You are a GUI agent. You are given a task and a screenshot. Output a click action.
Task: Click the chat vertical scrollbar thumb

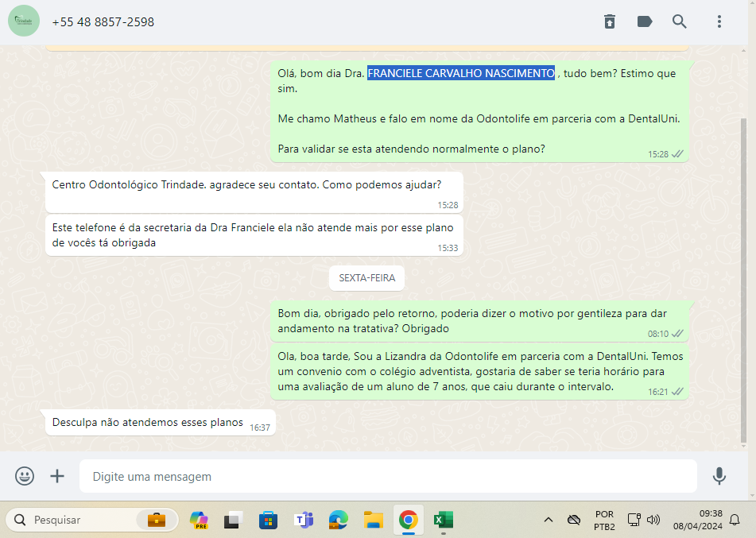[743, 280]
